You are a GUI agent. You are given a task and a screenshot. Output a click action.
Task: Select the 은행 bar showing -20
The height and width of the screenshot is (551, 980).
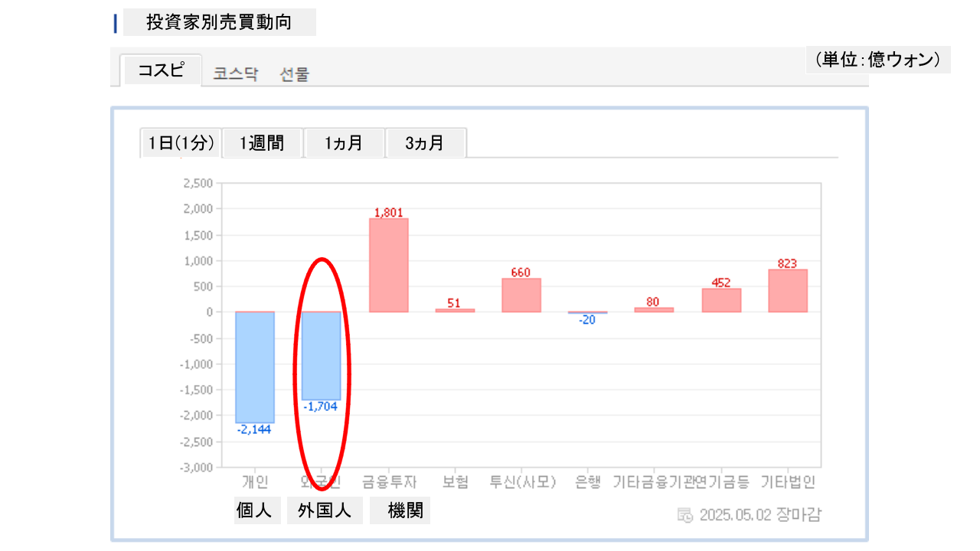coord(587,312)
